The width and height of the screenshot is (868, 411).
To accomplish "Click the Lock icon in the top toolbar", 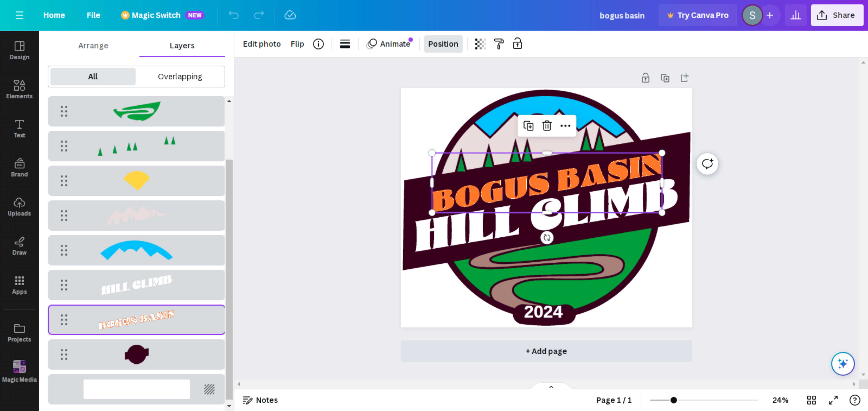I will coord(517,44).
